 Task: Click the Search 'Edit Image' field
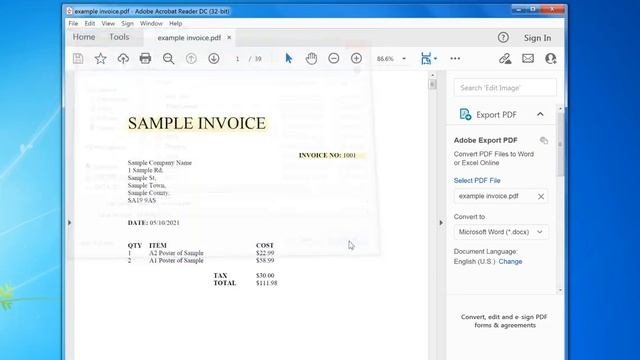pyautogui.click(x=505, y=87)
